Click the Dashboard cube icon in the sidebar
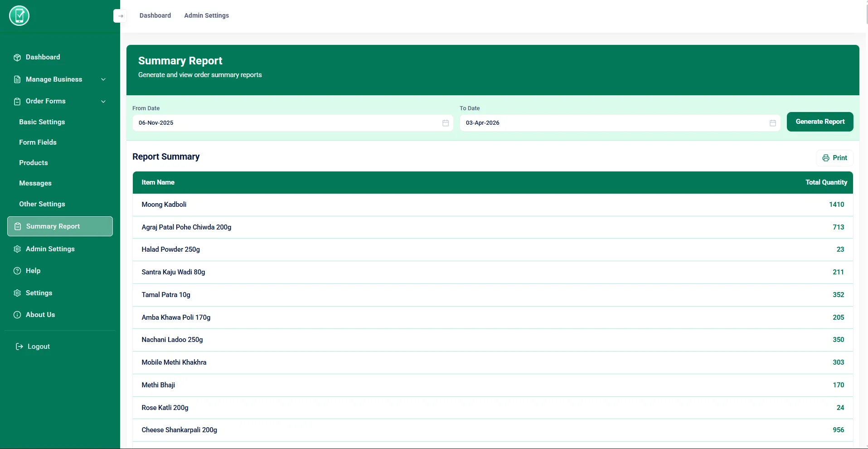 pyautogui.click(x=17, y=58)
